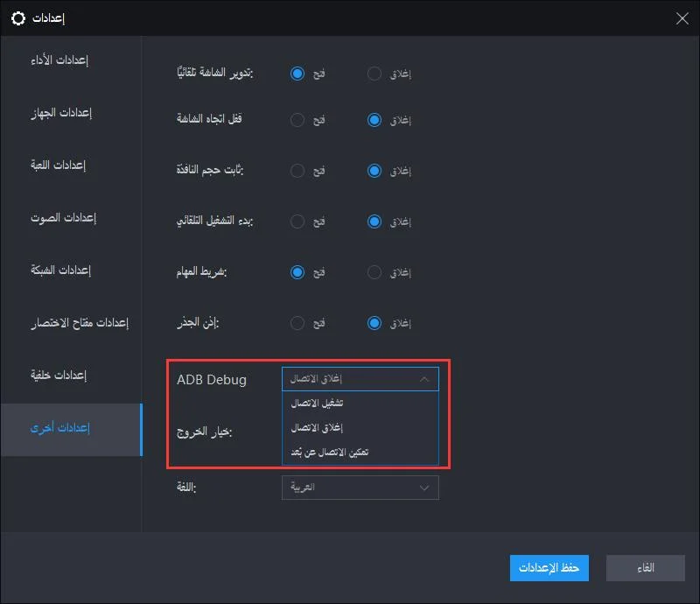Open إعدادات خلفية wallpaper settings tab
The width and height of the screenshot is (700, 604).
click(72, 376)
